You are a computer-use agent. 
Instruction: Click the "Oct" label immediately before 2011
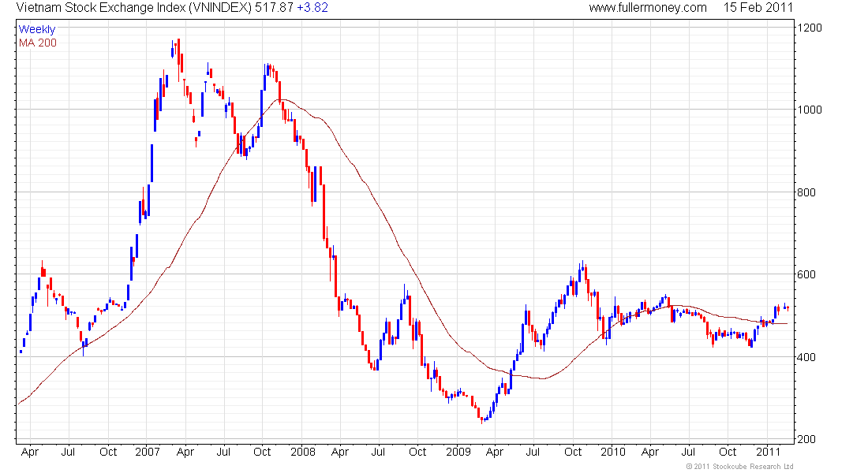click(728, 452)
